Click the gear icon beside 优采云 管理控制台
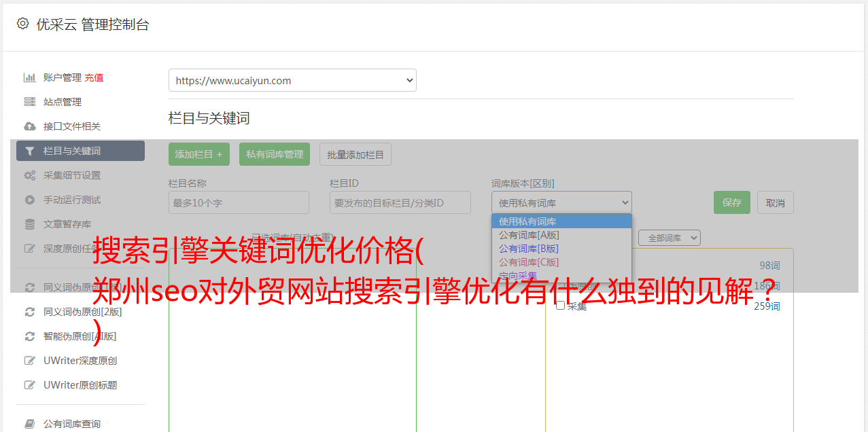Image resolution: width=868 pixels, height=432 pixels. [x=23, y=24]
